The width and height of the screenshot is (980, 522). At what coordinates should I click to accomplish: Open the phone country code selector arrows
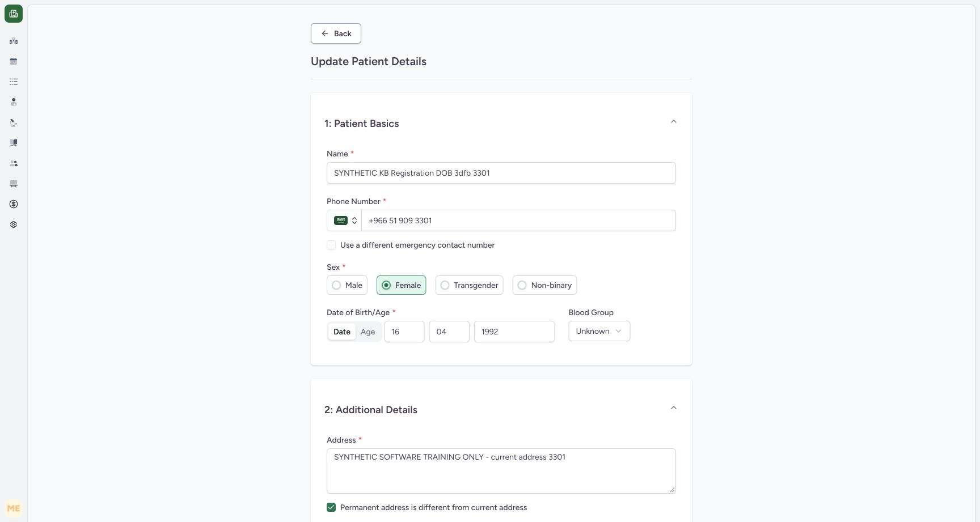(354, 220)
